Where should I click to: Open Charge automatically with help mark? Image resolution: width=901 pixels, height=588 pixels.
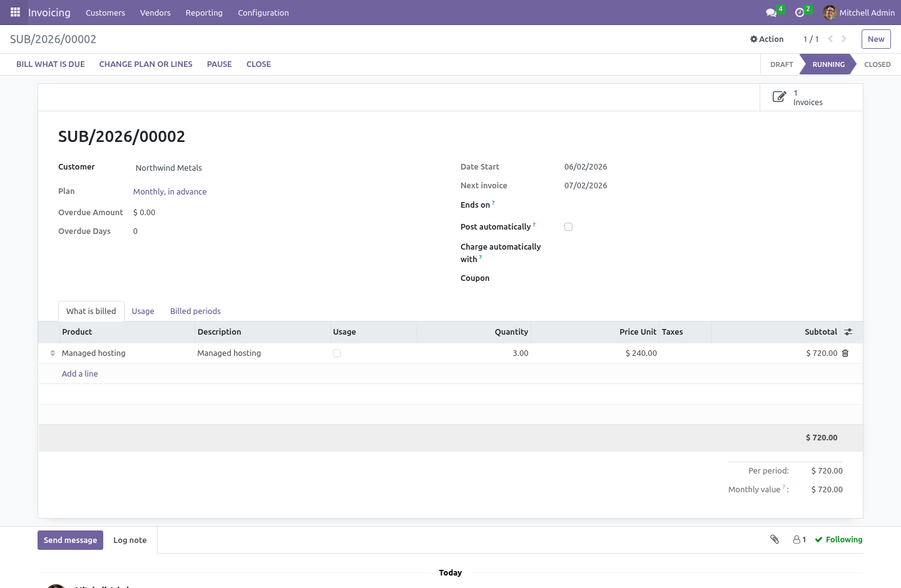coord(481,256)
